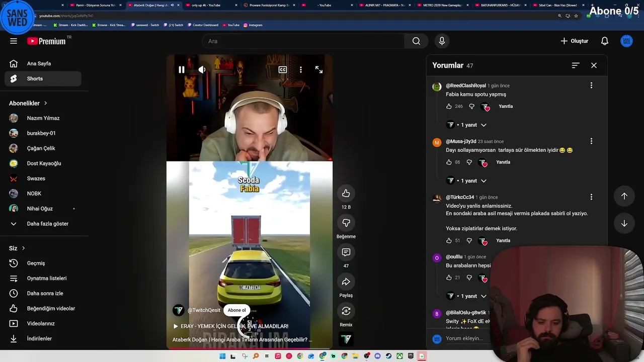The width and height of the screenshot is (644, 362).
Task: Like @ReedClashRoyal's comment with 246 likes
Action: (x=449, y=107)
